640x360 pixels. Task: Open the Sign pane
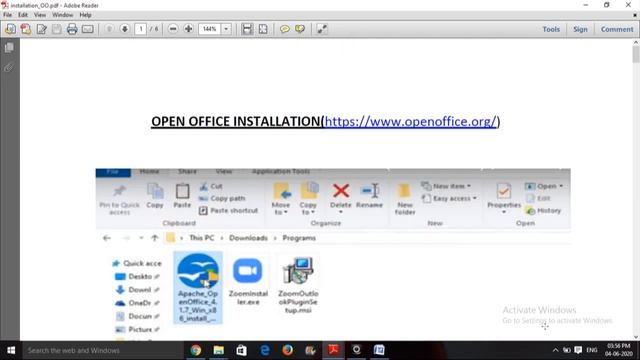(580, 29)
